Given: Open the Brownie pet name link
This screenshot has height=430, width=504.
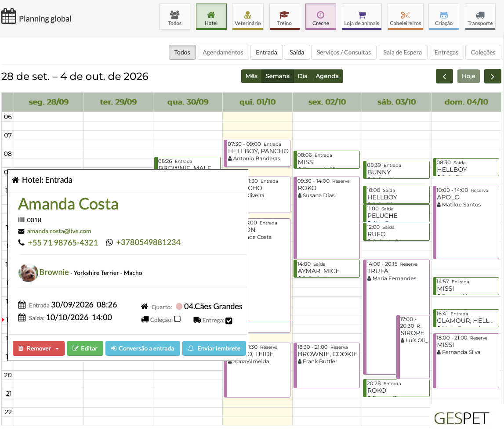Looking at the screenshot, I should click(x=54, y=272).
